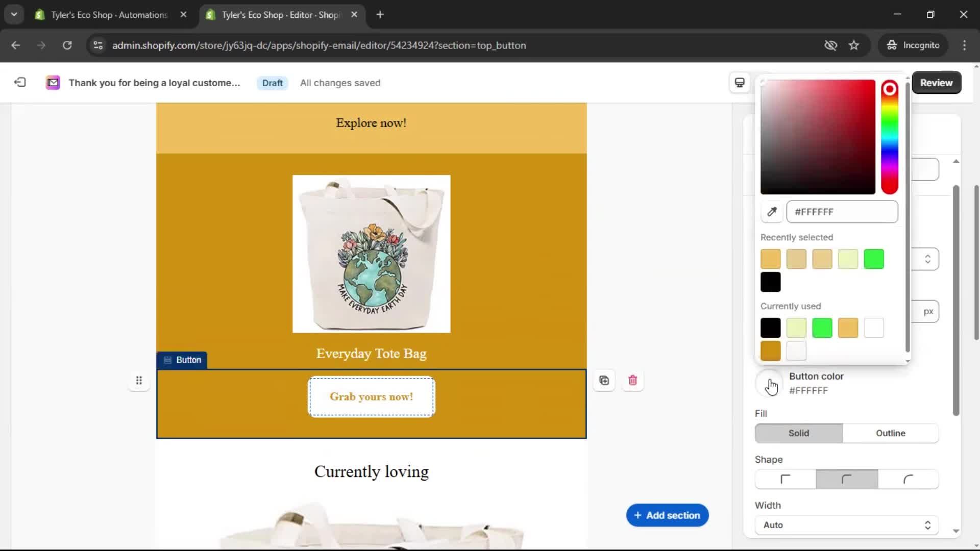Switch to the Automations tab
The image size is (980, 551).
click(102, 15)
